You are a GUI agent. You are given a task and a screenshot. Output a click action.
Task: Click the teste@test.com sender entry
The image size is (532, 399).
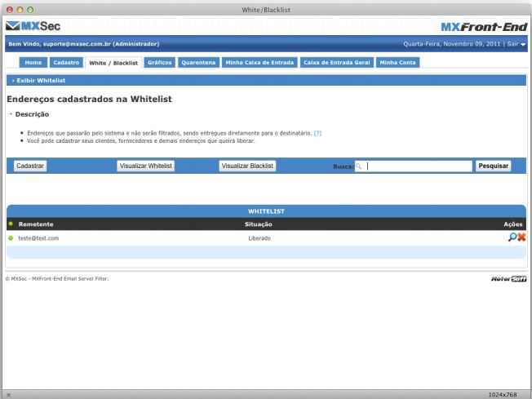38,238
